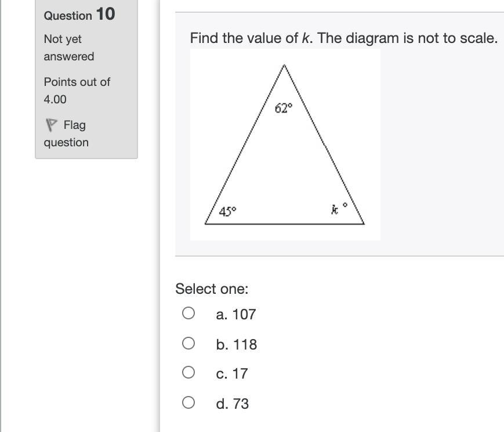
Task: Click the bottom edge of the triangle
Action: pos(284,224)
